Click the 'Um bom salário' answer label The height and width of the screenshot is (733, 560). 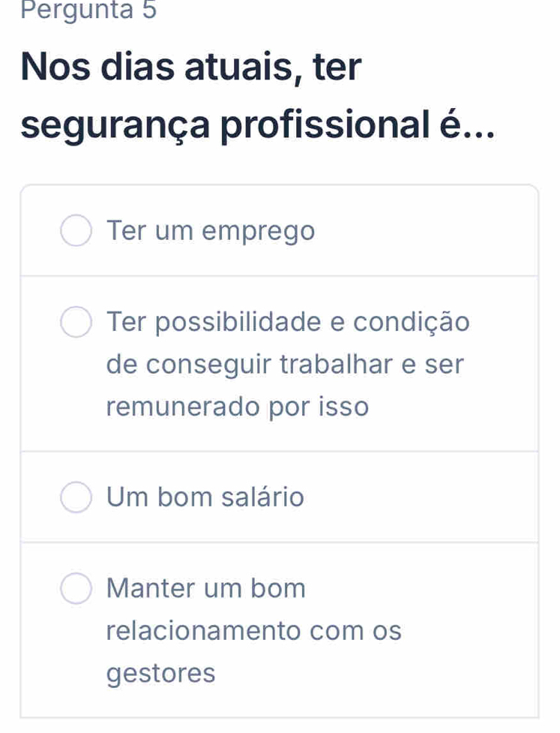coord(205,497)
